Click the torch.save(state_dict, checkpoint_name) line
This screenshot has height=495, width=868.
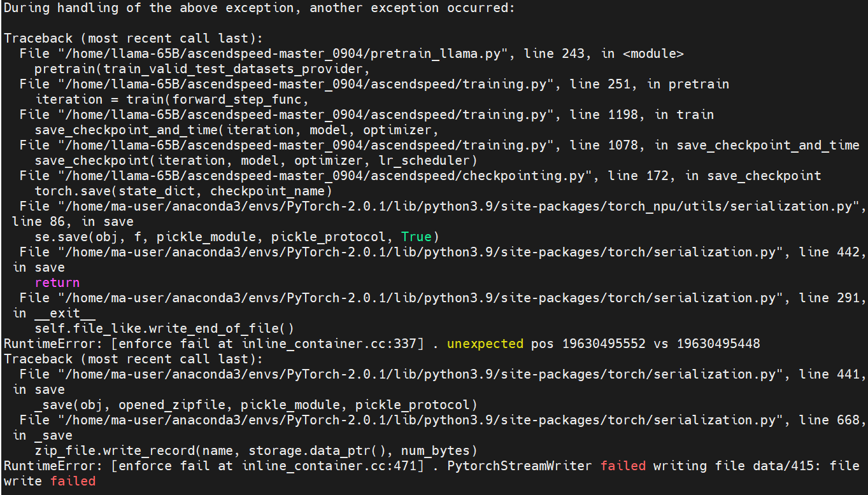(x=183, y=192)
